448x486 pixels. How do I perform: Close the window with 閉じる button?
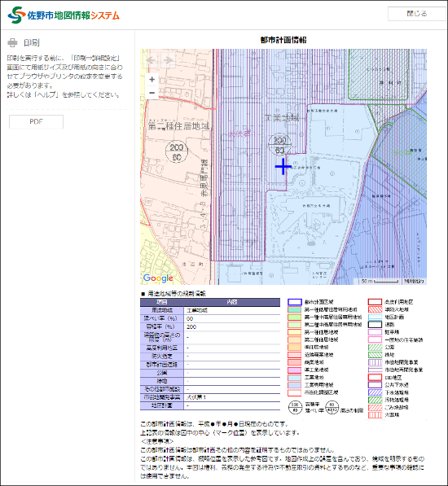coord(417,14)
